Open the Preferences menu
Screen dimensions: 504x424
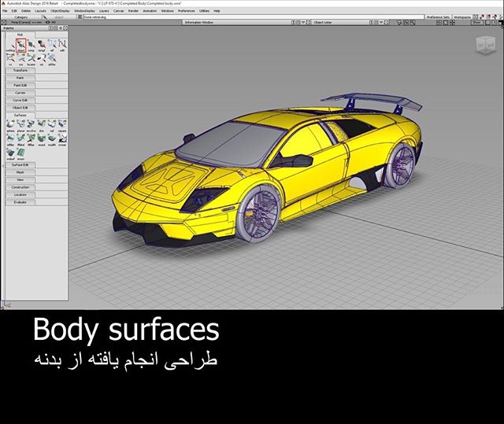187,11
